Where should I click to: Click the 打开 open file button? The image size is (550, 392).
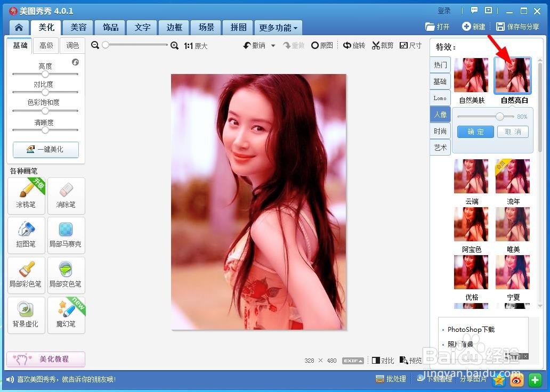[x=438, y=27]
